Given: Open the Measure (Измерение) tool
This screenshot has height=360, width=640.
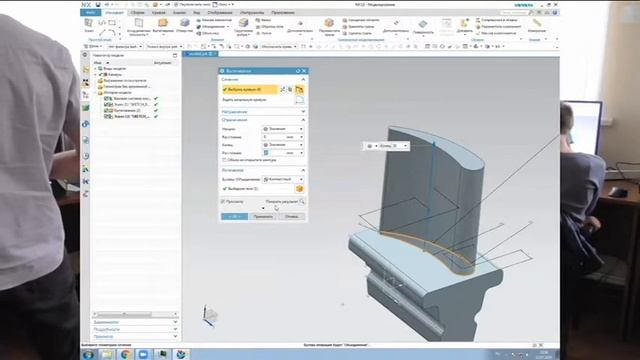Looking at the screenshot, I should [537, 25].
